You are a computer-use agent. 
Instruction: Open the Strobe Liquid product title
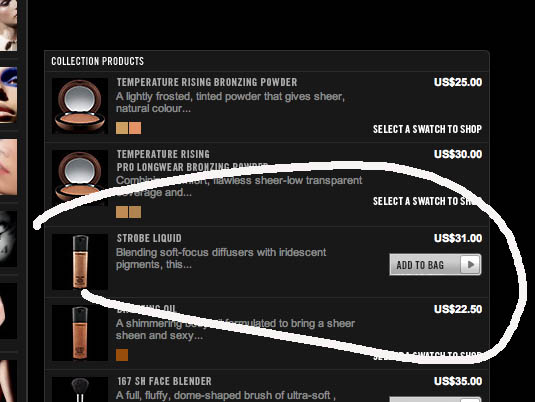[149, 238]
